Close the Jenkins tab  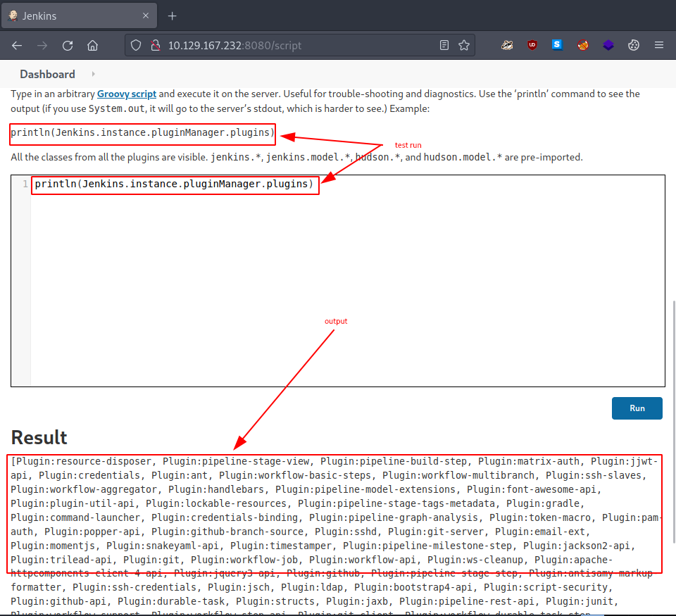tap(146, 15)
